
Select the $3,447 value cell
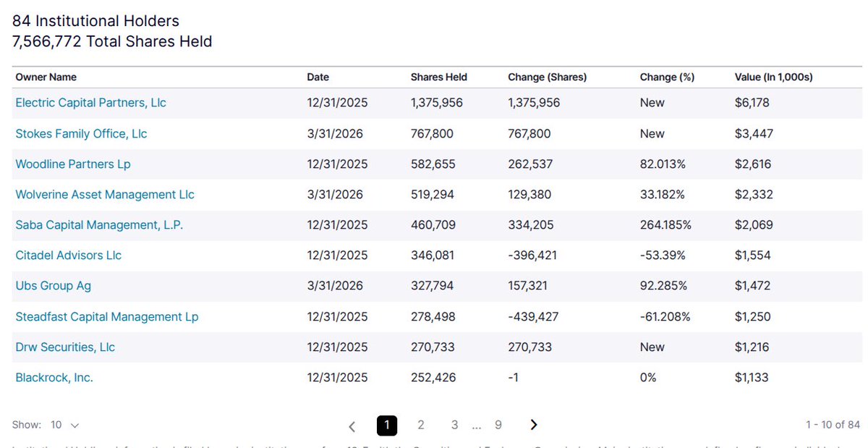point(753,133)
